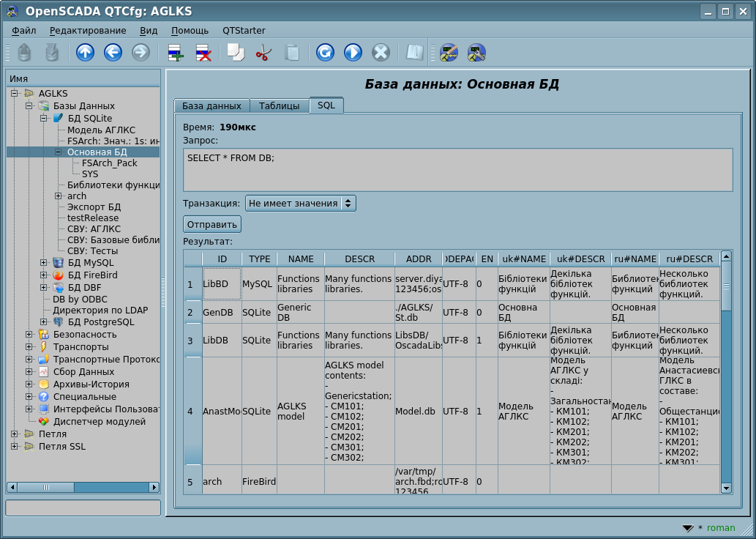Expand the Безопасность tree branch
Screen dimensions: 756x539
30,335
